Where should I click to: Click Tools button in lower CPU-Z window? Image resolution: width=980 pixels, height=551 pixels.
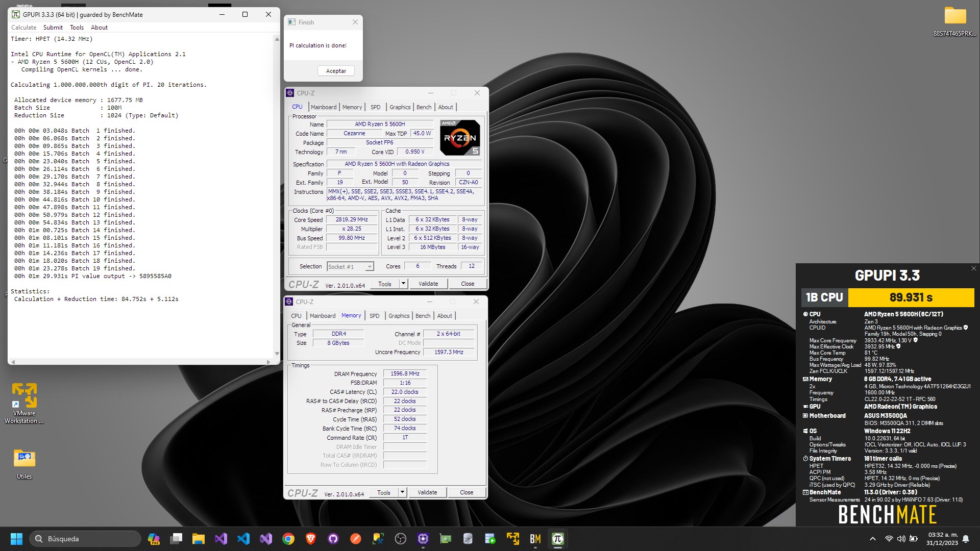coord(384,493)
